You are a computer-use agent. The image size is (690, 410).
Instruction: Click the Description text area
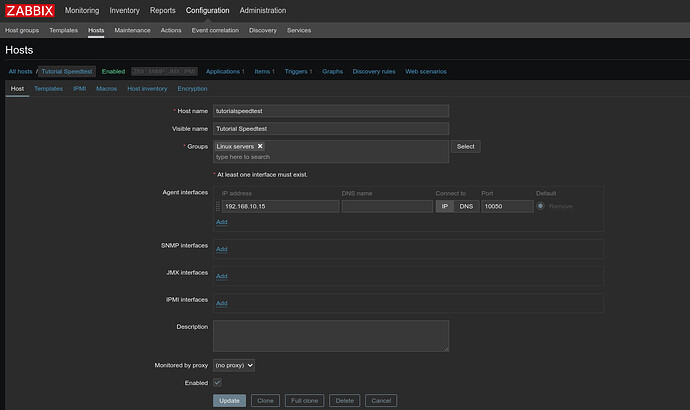point(331,336)
